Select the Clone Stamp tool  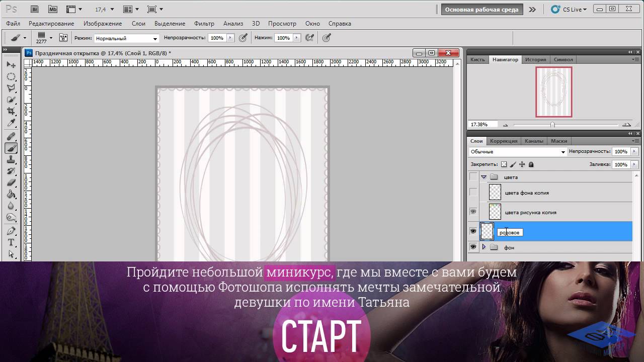coord(11,159)
